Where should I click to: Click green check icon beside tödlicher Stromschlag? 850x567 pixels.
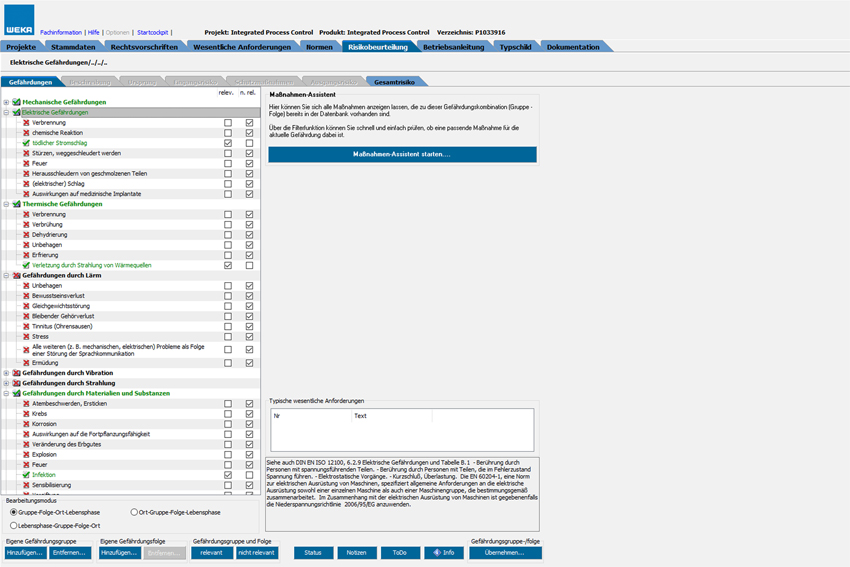(x=27, y=143)
